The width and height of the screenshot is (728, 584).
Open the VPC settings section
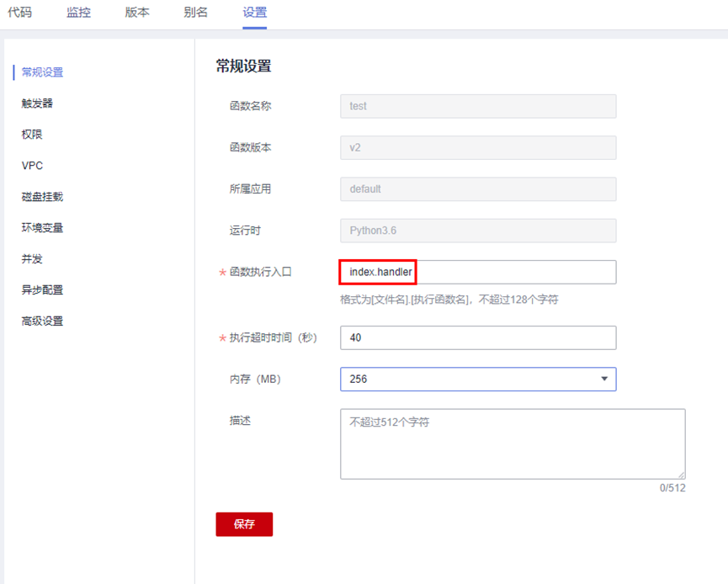[x=32, y=166]
